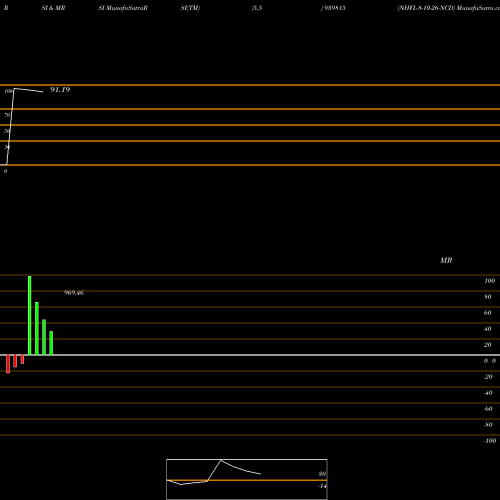
Task: Click the value label 969.46
Action: point(74,293)
